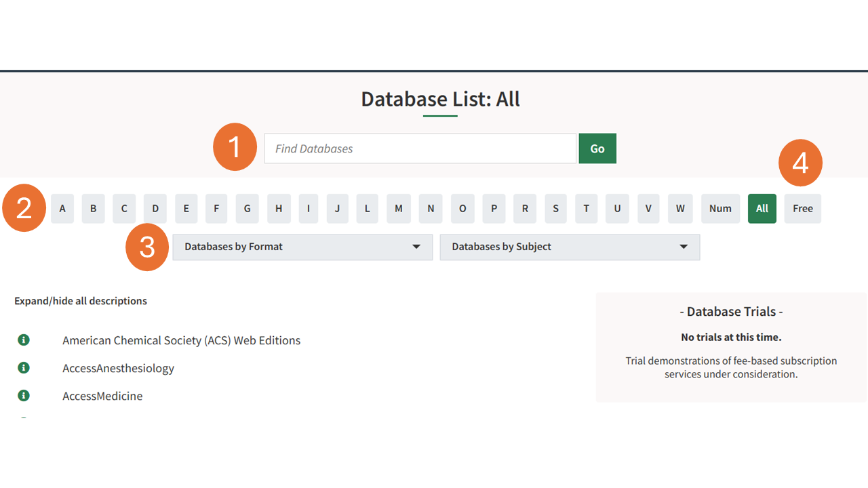This screenshot has width=868, height=488.
Task: Open American Chemical Society (ACS) Web Editions
Action: pos(181,340)
